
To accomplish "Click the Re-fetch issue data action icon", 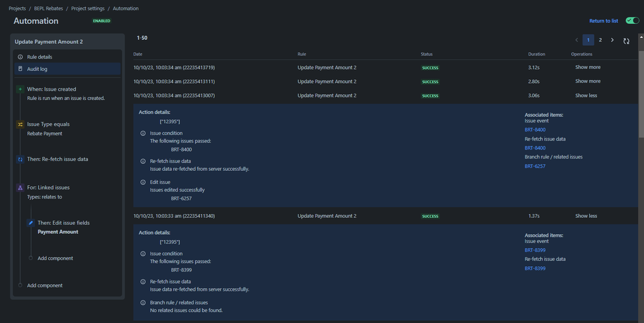I will pos(20,159).
